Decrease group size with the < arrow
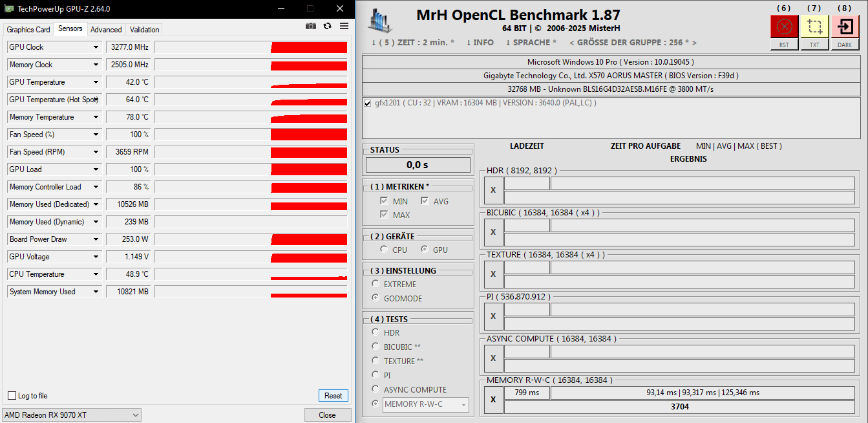The height and width of the screenshot is (423, 868). (572, 43)
